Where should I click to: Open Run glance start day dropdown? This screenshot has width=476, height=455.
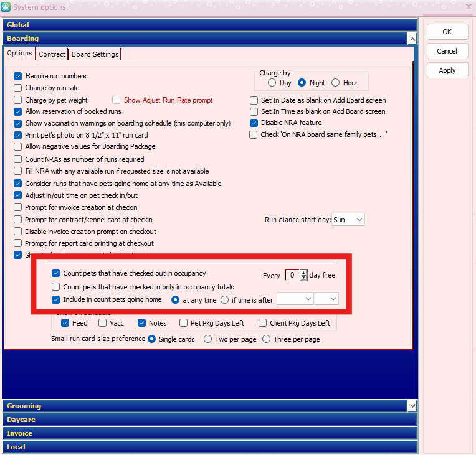(x=348, y=220)
